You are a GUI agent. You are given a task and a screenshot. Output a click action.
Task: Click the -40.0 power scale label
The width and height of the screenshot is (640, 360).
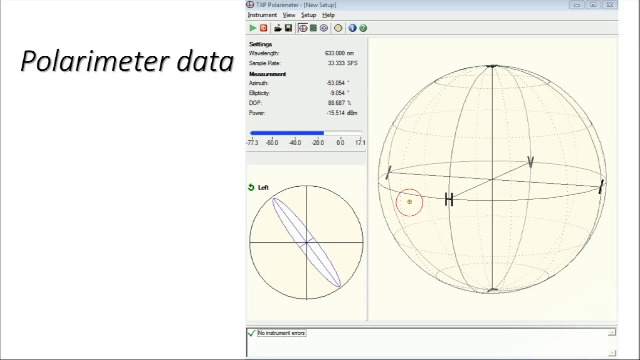295,142
